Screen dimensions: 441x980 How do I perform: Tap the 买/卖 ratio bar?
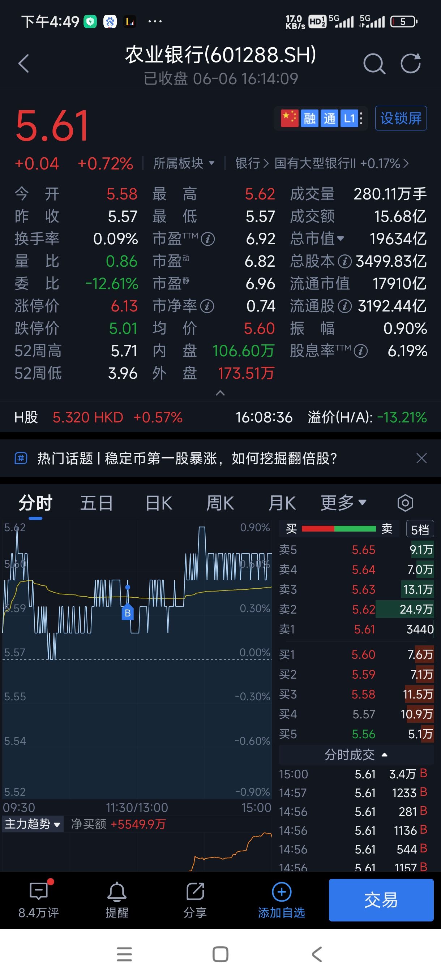[x=339, y=528]
